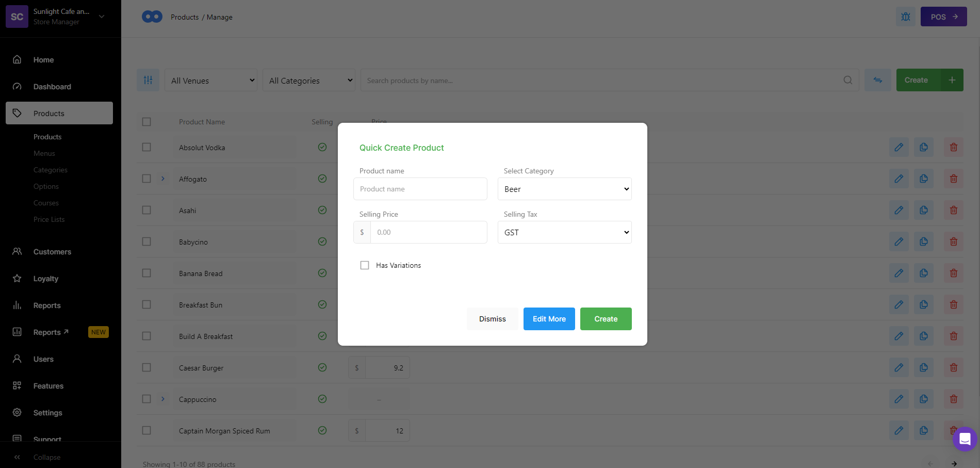
Task: Click the Dismiss button in dialog
Action: pyautogui.click(x=492, y=319)
